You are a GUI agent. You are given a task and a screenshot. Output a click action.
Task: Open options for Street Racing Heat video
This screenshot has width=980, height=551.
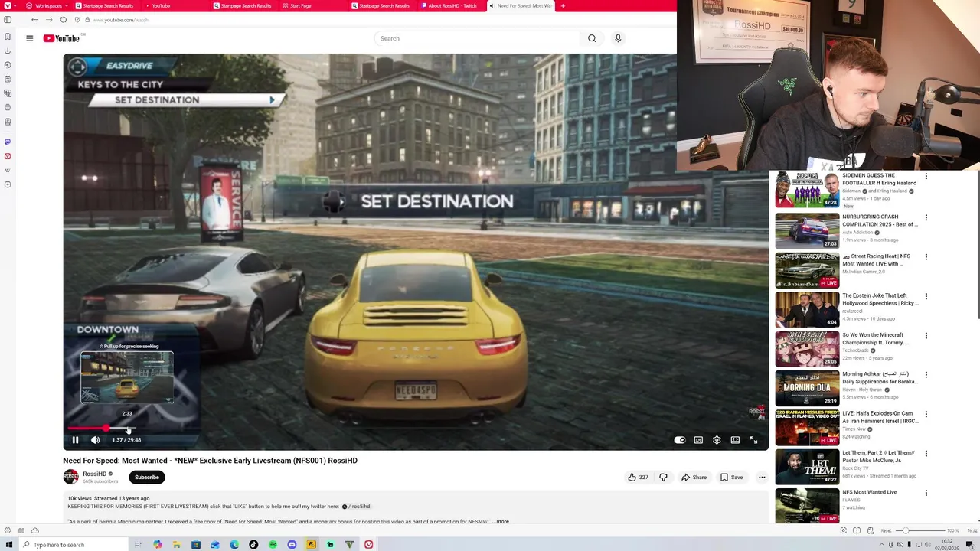click(x=926, y=257)
